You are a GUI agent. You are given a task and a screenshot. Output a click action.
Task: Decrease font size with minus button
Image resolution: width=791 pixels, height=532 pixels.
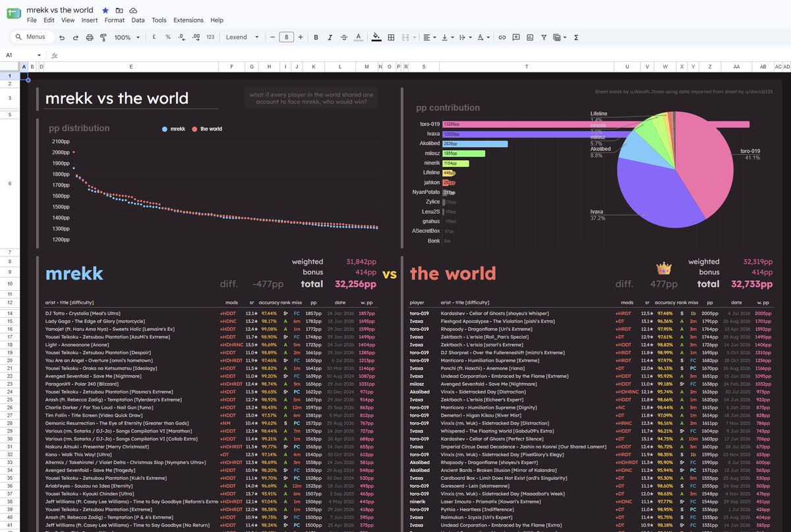[x=272, y=38]
